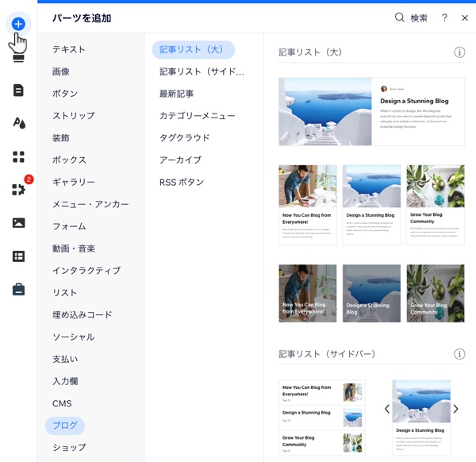Viewport: 476px width, 462px height.
Task: Add card layout Now You Can Blog from Everywhere
Action: click(x=308, y=205)
